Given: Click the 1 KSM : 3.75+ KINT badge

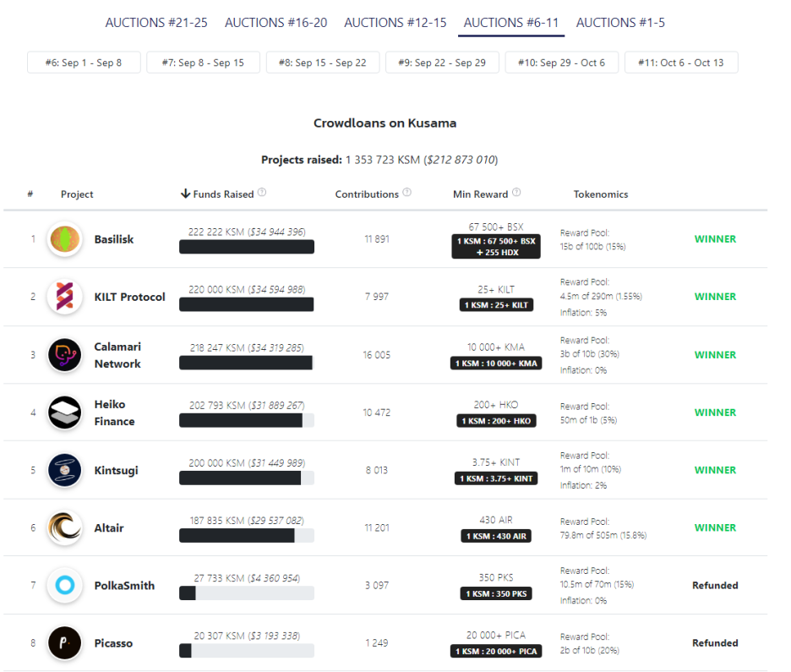Looking at the screenshot, I should click(x=496, y=478).
